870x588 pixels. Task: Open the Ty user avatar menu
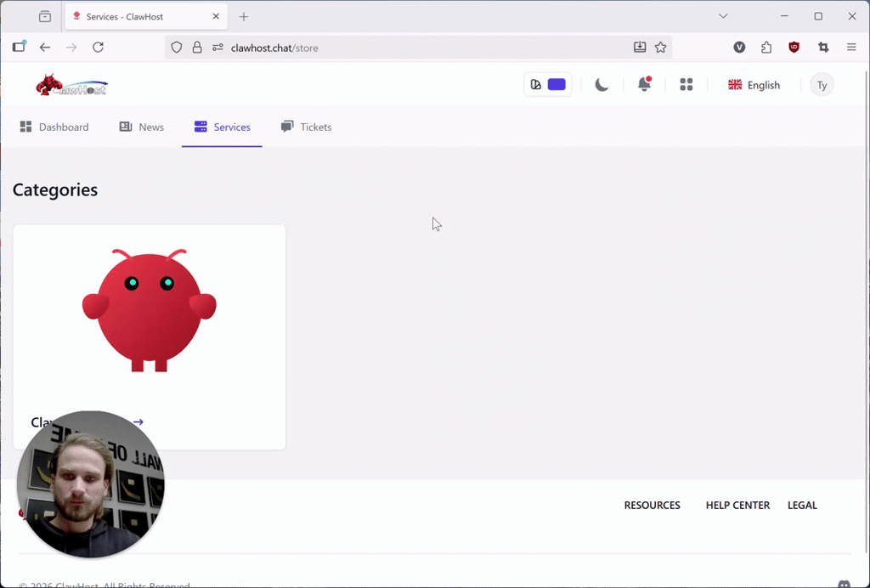(822, 85)
